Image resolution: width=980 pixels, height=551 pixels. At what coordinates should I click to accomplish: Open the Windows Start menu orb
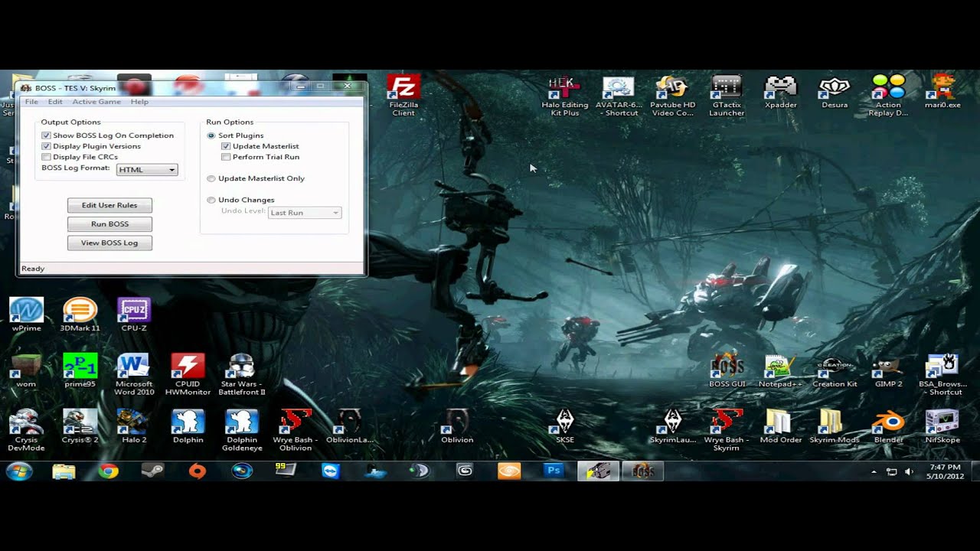18,471
